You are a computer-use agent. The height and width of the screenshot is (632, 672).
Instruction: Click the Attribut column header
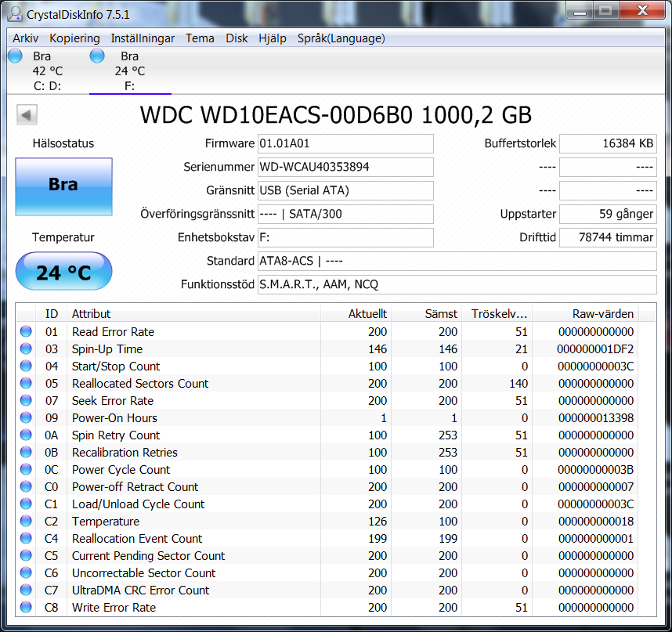[x=193, y=313]
